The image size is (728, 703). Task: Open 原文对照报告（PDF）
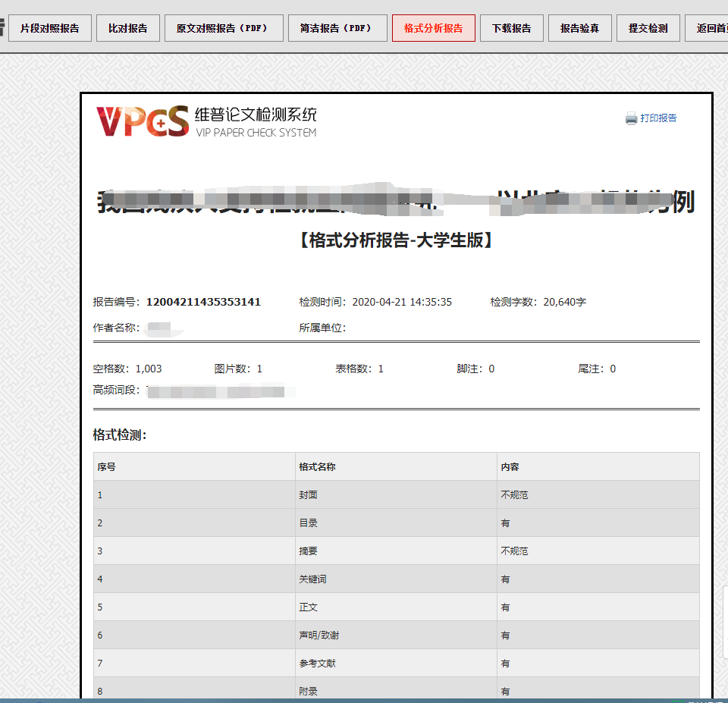tap(224, 29)
